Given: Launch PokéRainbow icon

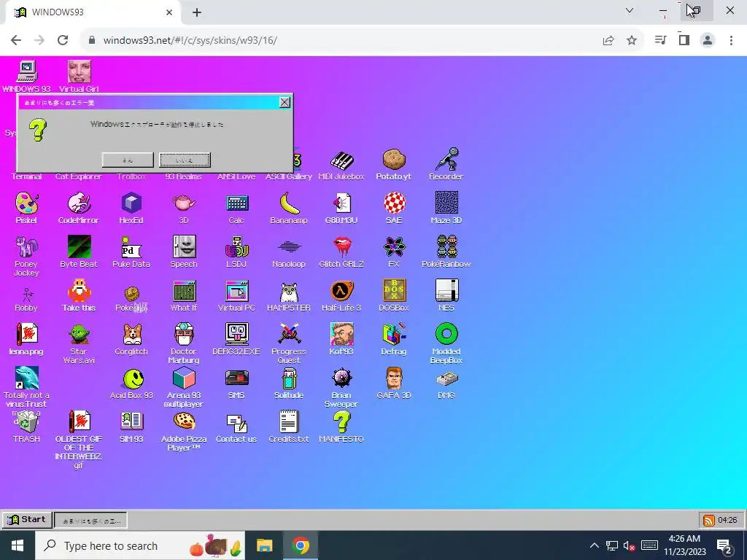Looking at the screenshot, I should click(446, 247).
